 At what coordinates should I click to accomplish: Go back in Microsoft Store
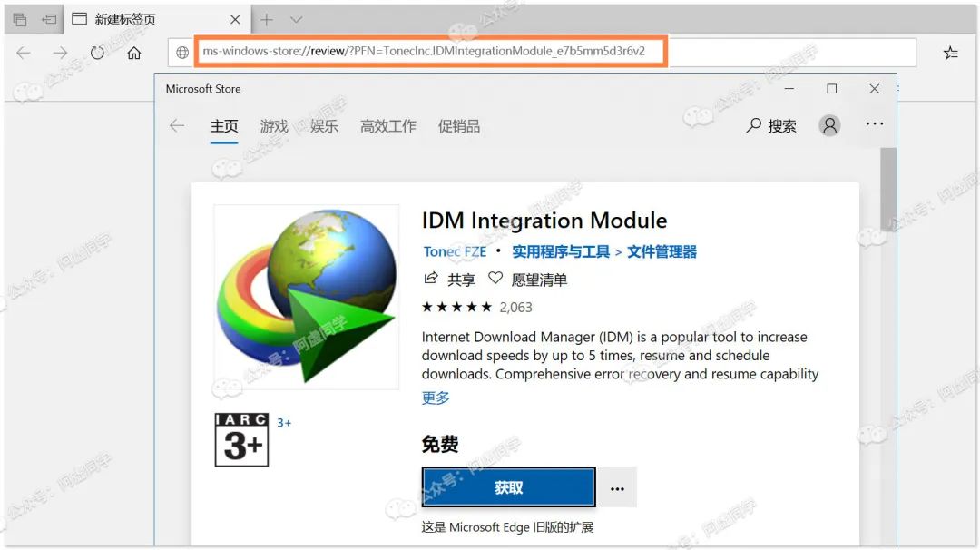177,125
